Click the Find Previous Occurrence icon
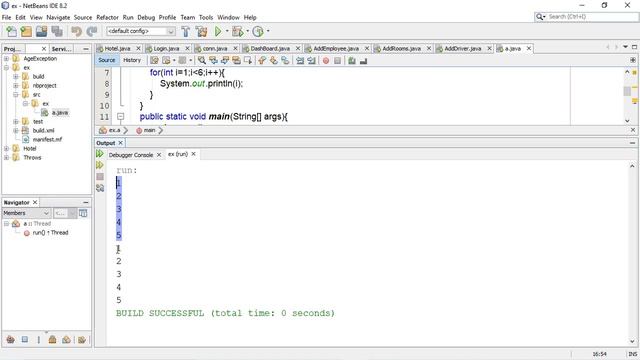The image size is (640, 360). tap(213, 60)
